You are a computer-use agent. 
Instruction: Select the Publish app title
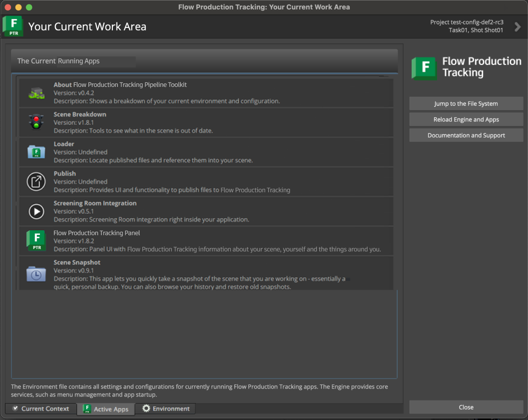point(64,174)
